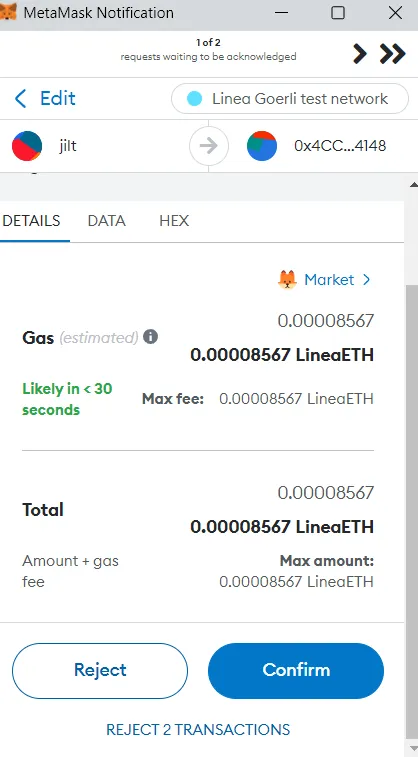Click the Amount + gas fee text
Image resolution: width=418 pixels, height=757 pixels.
(x=70, y=571)
